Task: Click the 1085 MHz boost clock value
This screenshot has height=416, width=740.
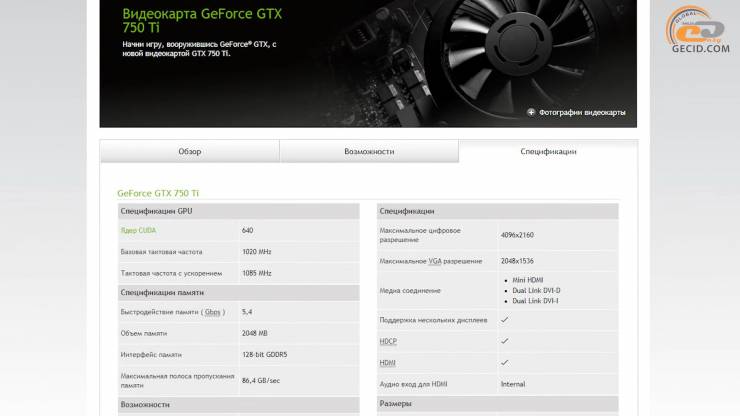Action: (x=256, y=273)
